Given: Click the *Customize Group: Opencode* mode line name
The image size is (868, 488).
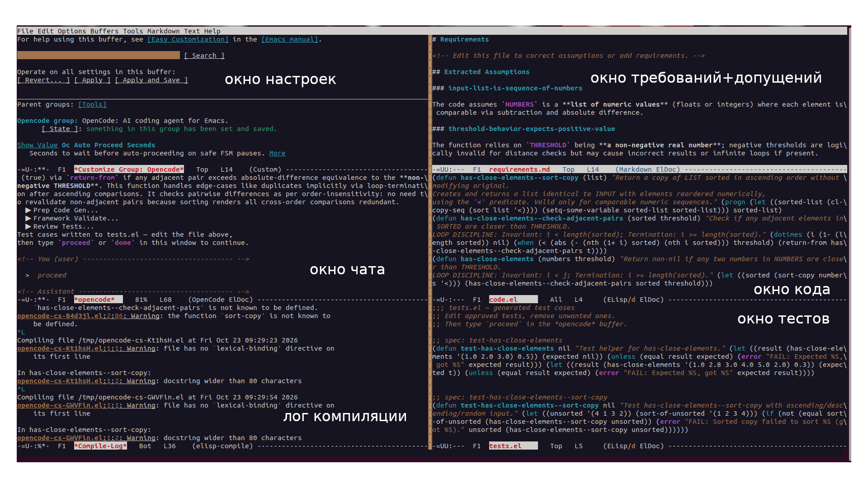Looking at the screenshot, I should (x=129, y=169).
